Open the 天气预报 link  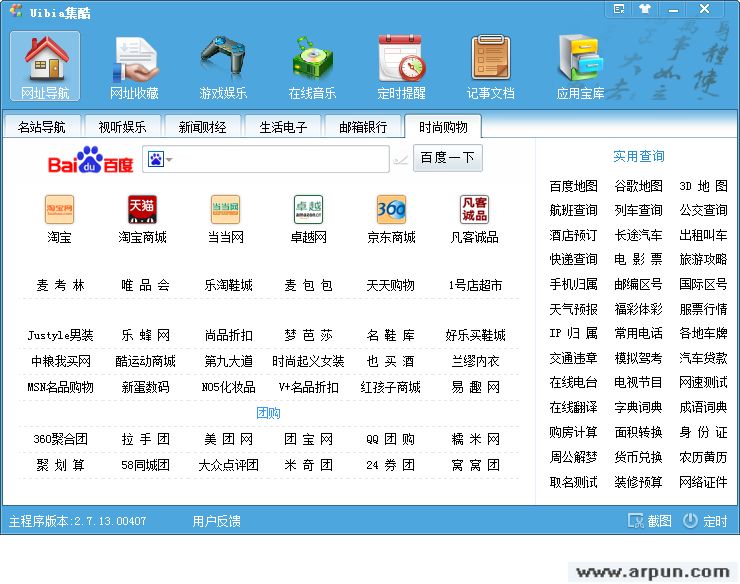coord(573,309)
